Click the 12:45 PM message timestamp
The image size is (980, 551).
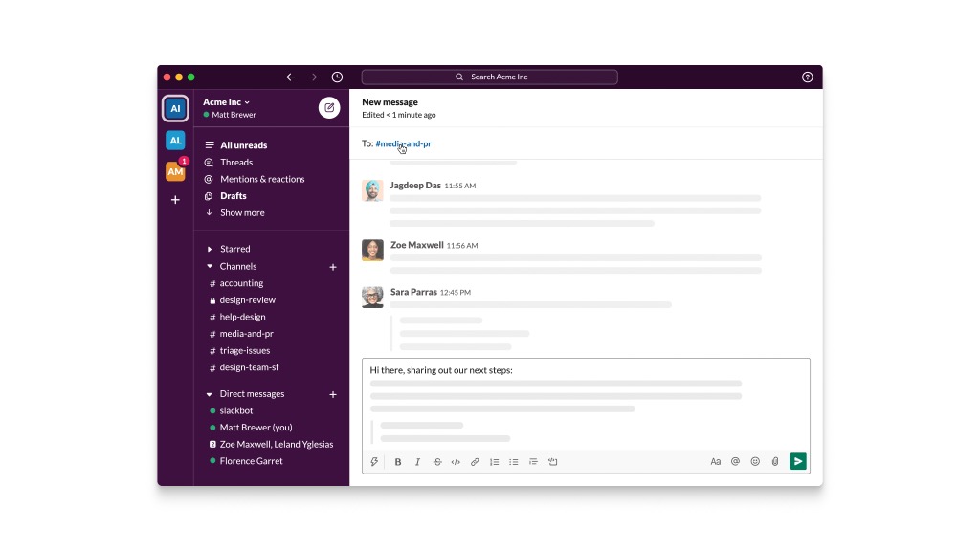(x=455, y=293)
